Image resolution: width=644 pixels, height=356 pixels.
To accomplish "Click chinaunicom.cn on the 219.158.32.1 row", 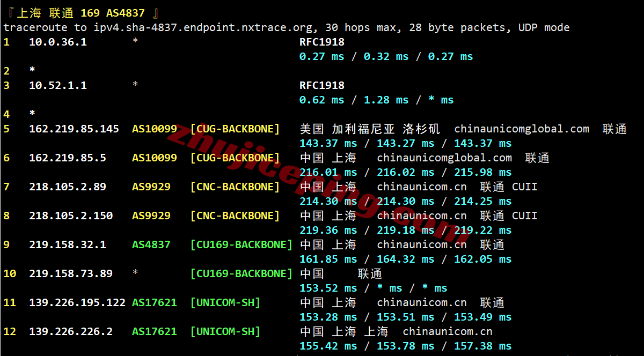I will 422,244.
